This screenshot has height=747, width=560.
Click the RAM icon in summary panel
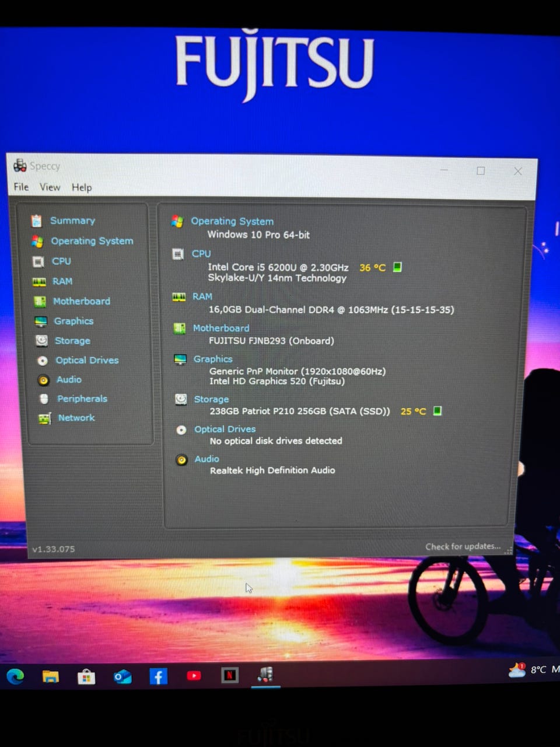coord(179,297)
